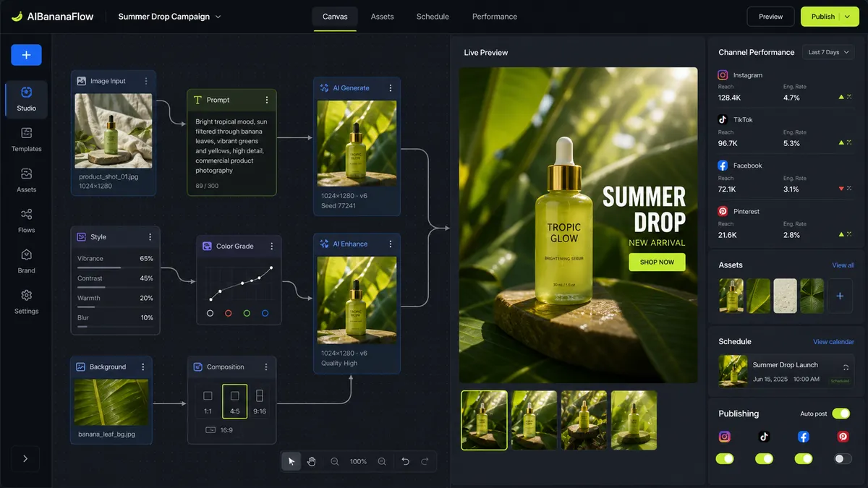The height and width of the screenshot is (488, 868).
Task: Open Settings from the sidebar
Action: click(26, 302)
